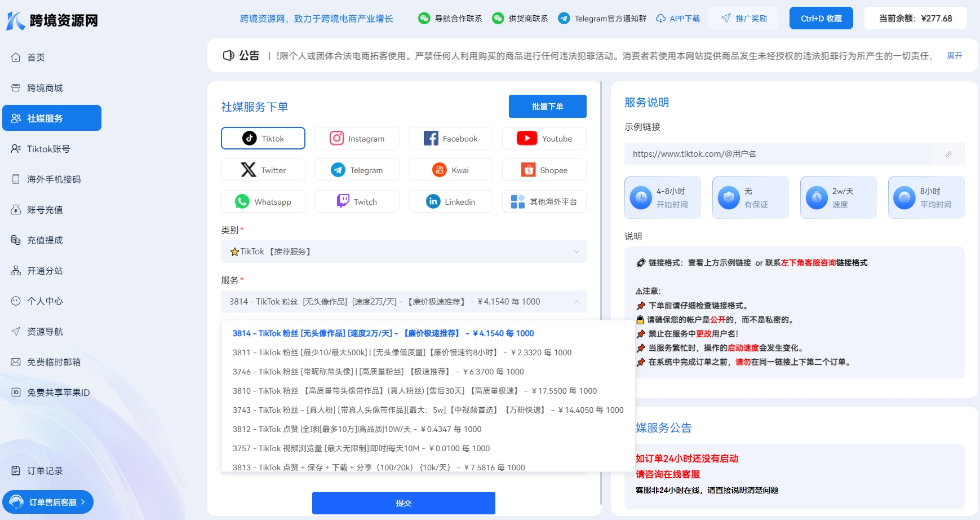Choose service 3811 廉价慢速 option
The height and width of the screenshot is (520, 980).
428,352
